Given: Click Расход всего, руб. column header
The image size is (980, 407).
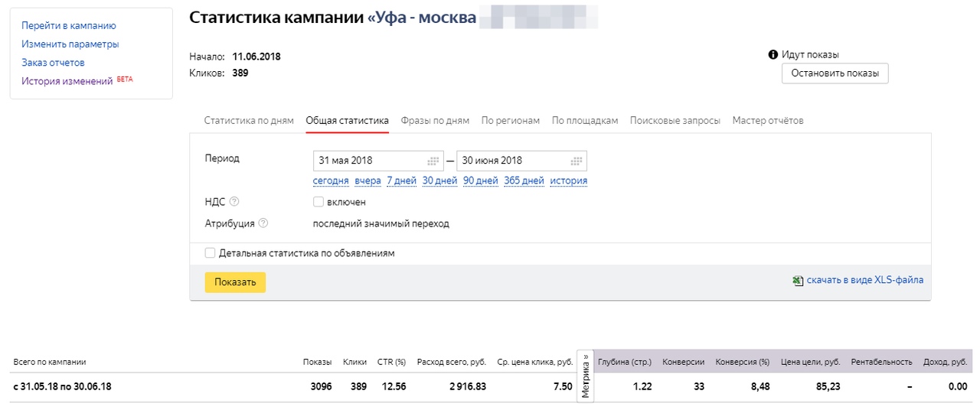Looking at the screenshot, I should tap(451, 363).
